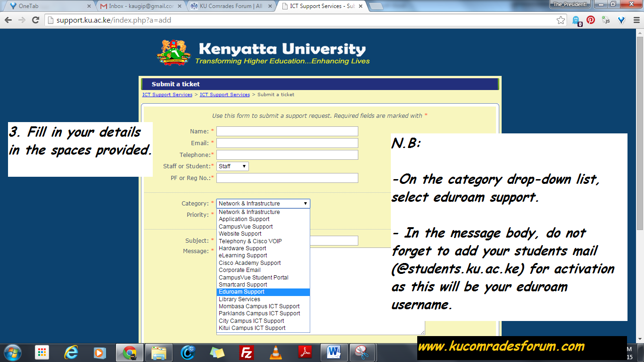644x362 pixels.
Task: Open Windows Explorer folder in taskbar
Action: tap(158, 353)
